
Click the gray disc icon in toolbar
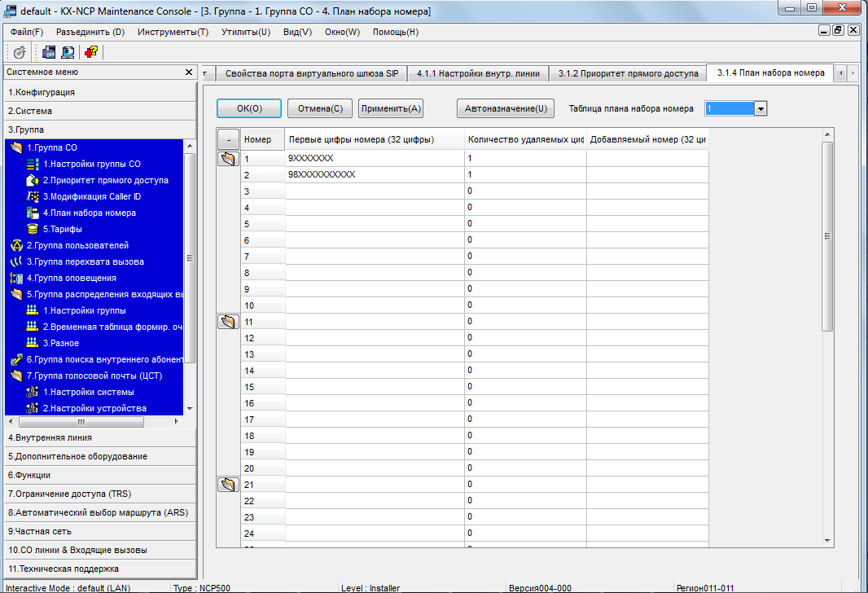[20, 51]
